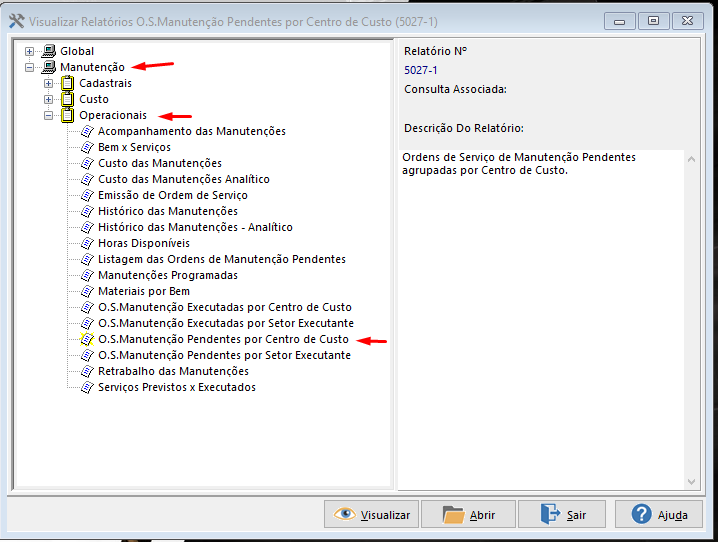Select report Custo das Manutenções

click(160, 163)
